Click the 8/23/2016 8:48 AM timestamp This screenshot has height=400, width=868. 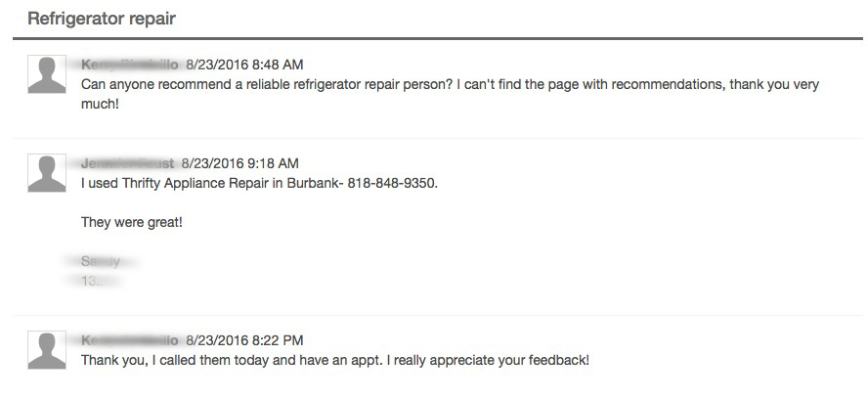pos(244,66)
